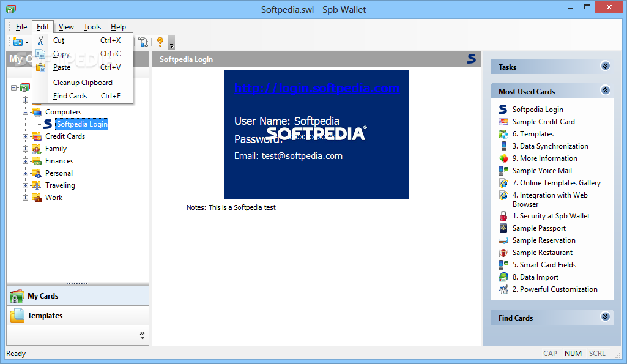Image resolution: width=627 pixels, height=364 pixels.
Task: Open 4. Integration with Web Browser card
Action: [550, 199]
